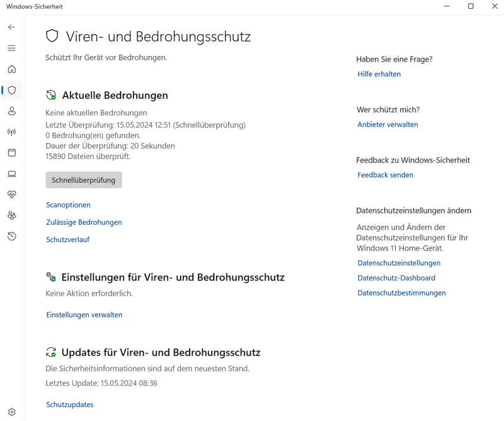Open the Einstellungen verwalten link
Image resolution: width=504 pixels, height=421 pixels.
(x=84, y=314)
